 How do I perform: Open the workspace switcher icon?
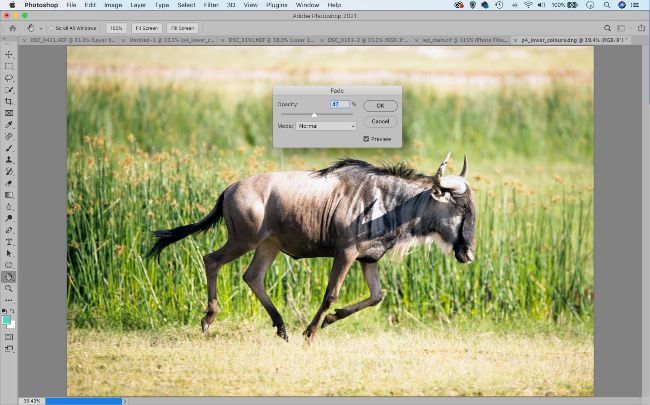(x=621, y=28)
